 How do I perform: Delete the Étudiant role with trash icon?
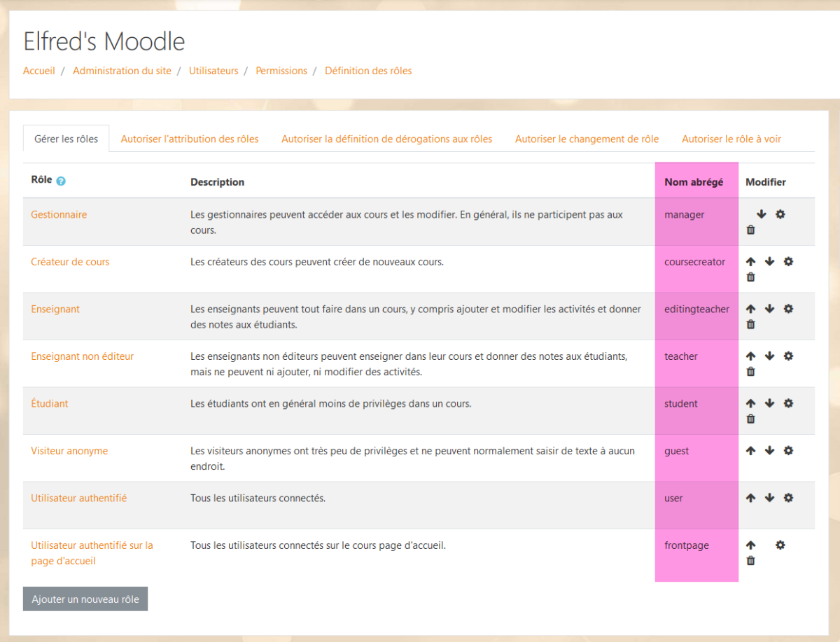(751, 419)
